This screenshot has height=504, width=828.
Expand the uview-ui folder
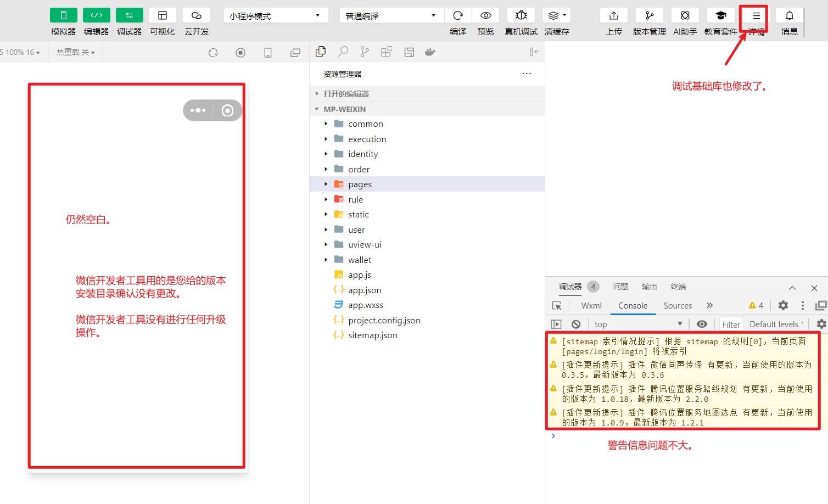coord(427,245)
